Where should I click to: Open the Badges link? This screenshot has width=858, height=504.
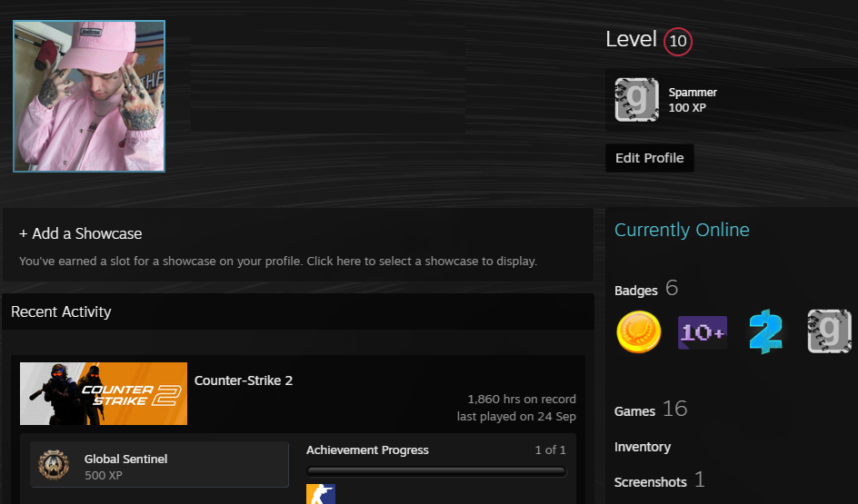pyautogui.click(x=636, y=291)
